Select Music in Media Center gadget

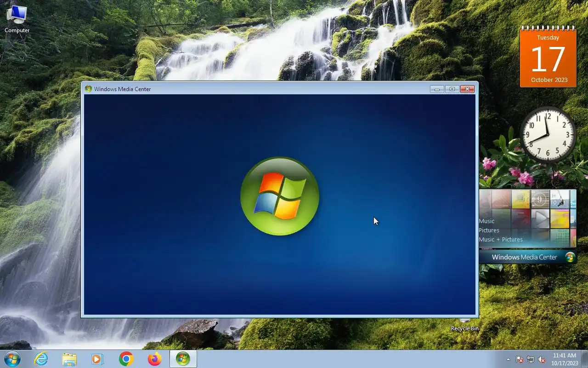click(x=486, y=221)
